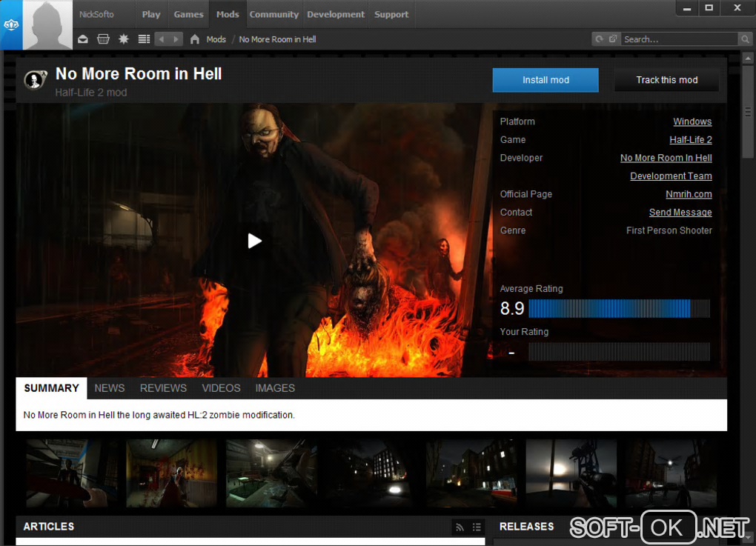Screen dimensions: 756x546
Task: Click the home icon in breadcrumb
Action: click(x=194, y=39)
